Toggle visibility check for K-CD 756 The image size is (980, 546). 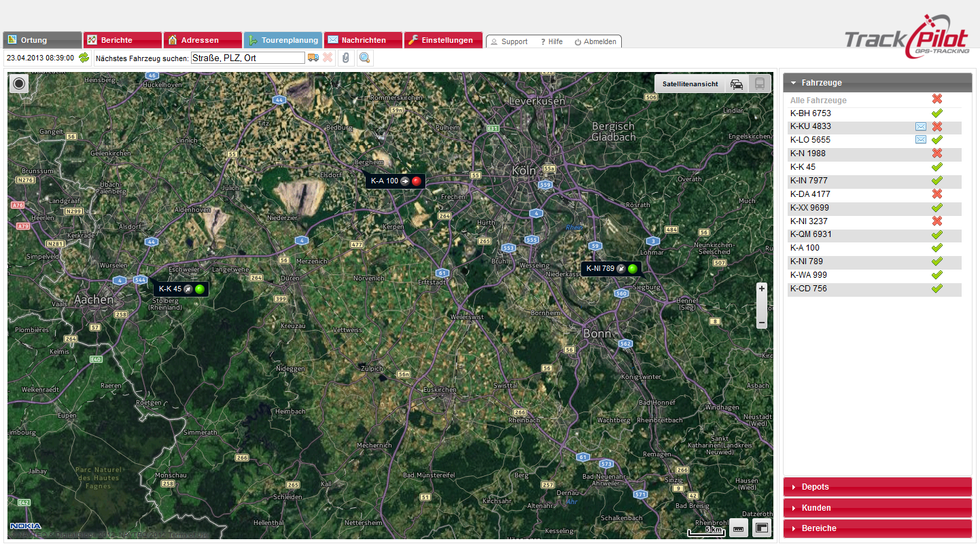pyautogui.click(x=937, y=289)
